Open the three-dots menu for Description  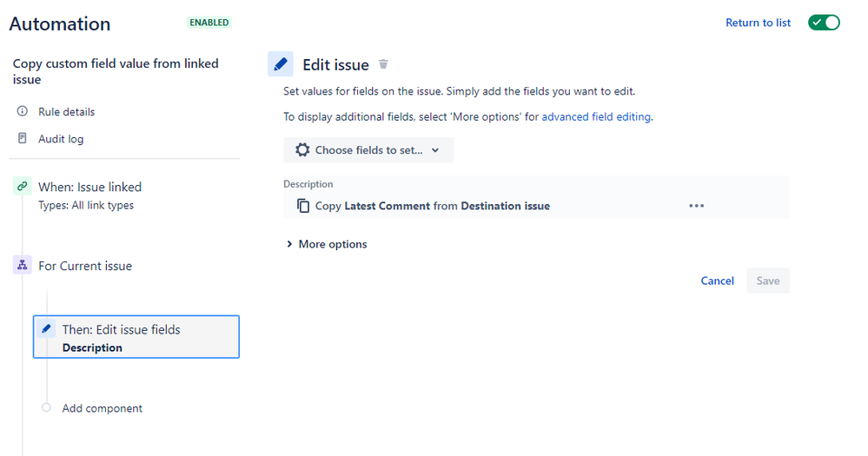coord(696,206)
